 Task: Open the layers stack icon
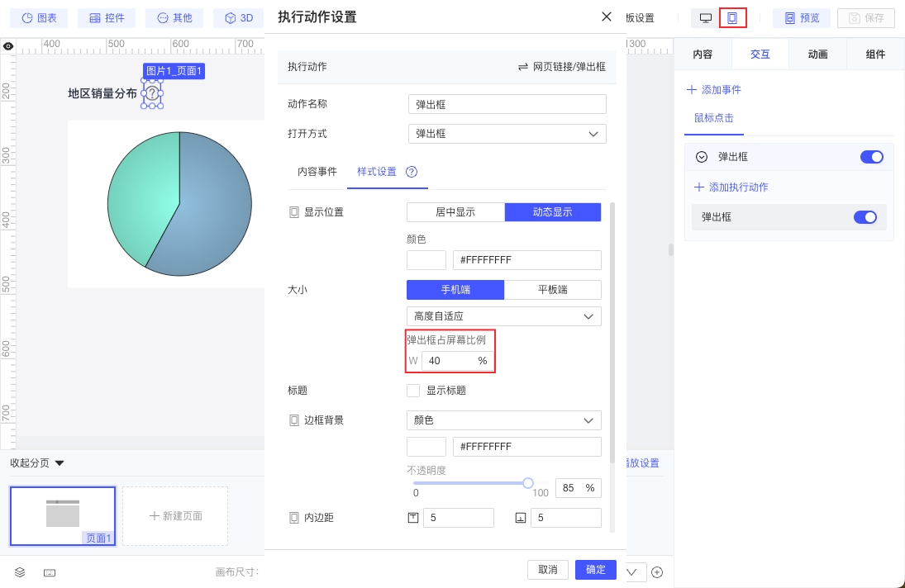[20, 572]
